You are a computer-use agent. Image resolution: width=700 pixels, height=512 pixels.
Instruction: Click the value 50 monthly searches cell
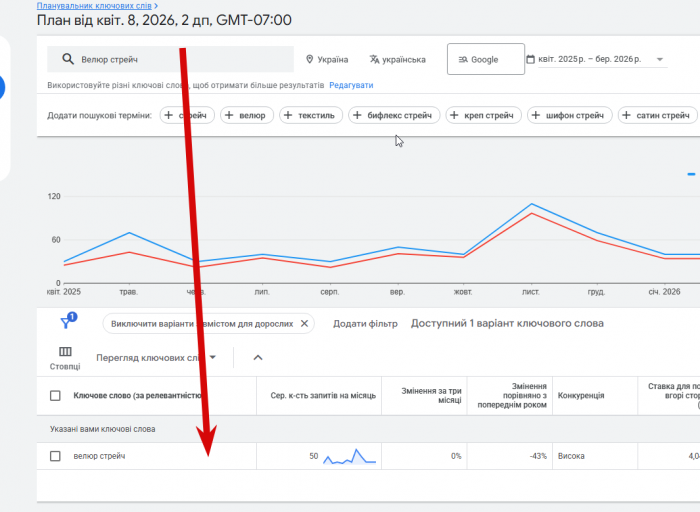pos(313,456)
